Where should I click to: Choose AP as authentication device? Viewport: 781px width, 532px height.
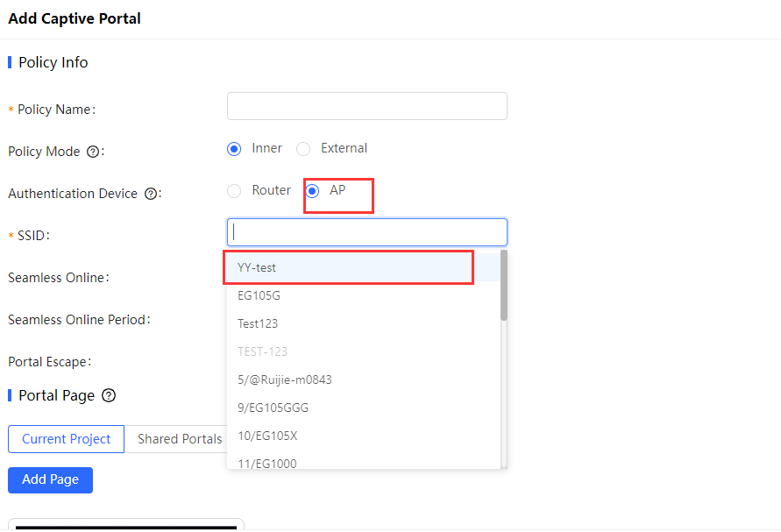tap(313, 191)
